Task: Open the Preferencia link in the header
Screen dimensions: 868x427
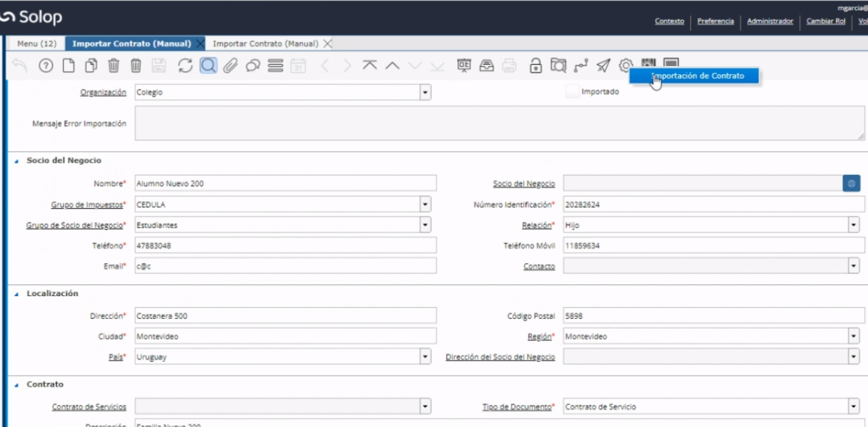Action: click(x=715, y=21)
